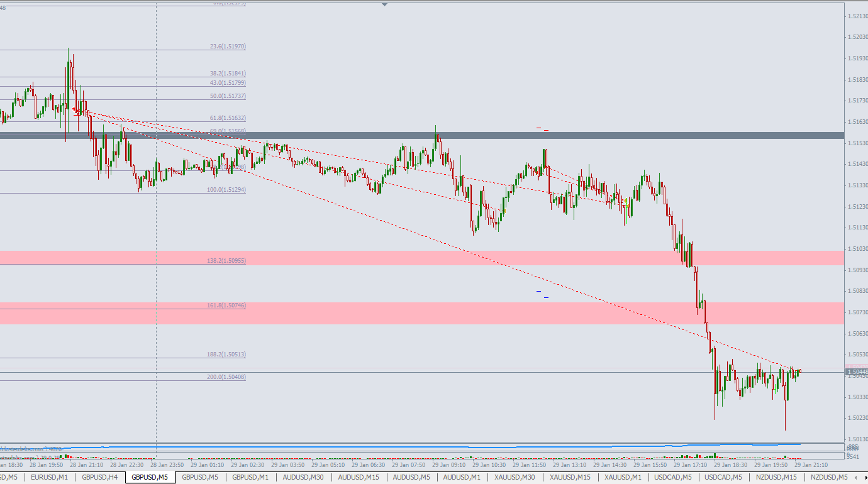Open the XAUUSD,M1 chart tab
The image size is (868, 484).
623,478
